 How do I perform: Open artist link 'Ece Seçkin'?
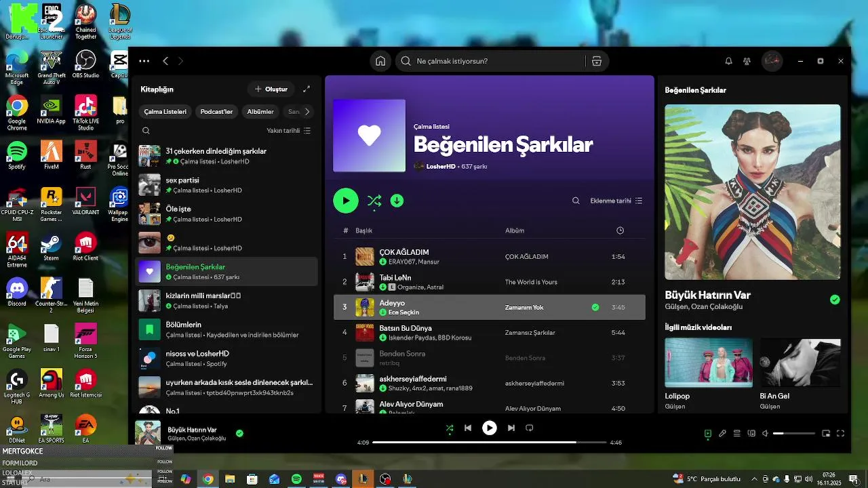pos(403,312)
